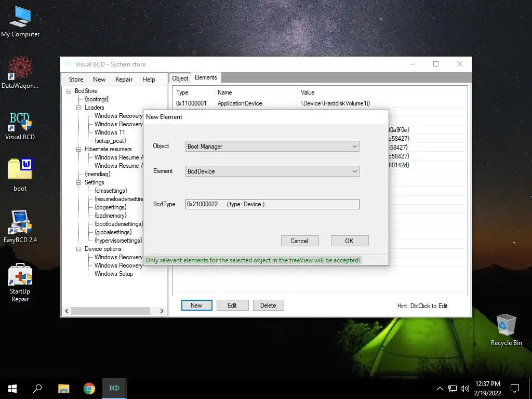
Task: Open the boot folder on desktop
Action: coord(20,175)
